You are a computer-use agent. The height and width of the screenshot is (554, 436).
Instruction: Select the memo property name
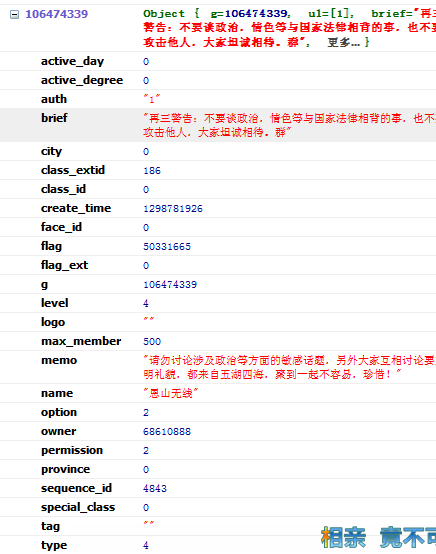coord(59,360)
